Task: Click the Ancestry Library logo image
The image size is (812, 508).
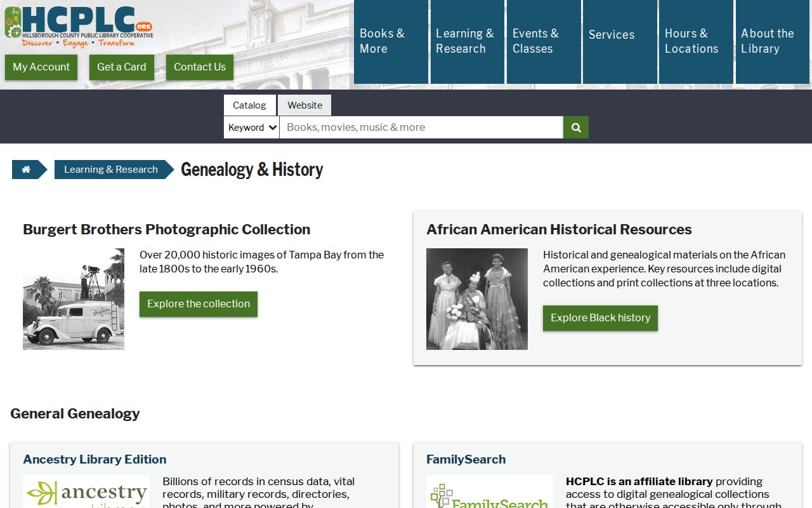Action: (86, 491)
